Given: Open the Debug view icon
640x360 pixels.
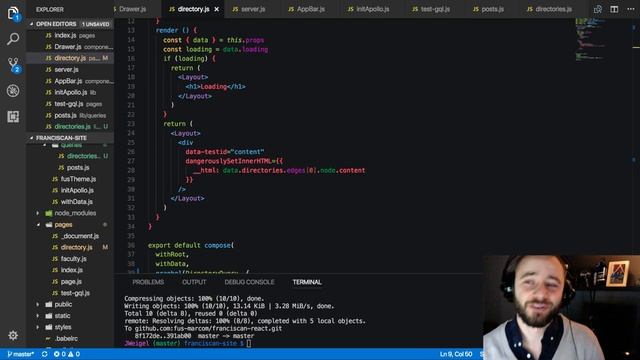Looking at the screenshot, I should pyautogui.click(x=13, y=91).
